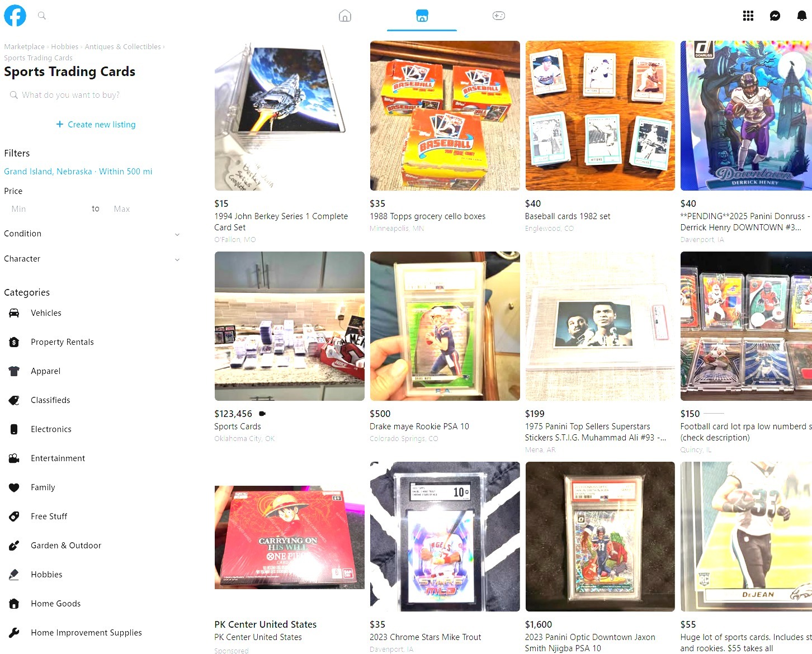Switch to the Home tab
Screen dimensions: 812x654
[x=345, y=16]
